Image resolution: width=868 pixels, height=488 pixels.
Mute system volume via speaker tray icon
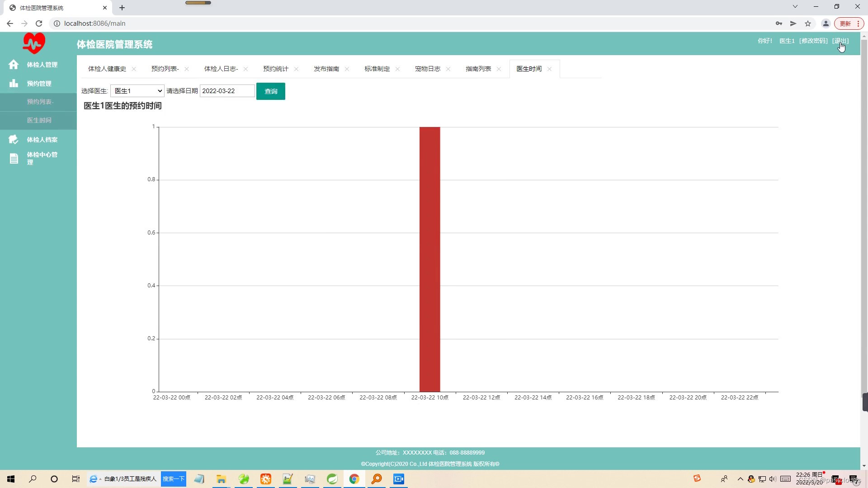pyautogui.click(x=772, y=479)
